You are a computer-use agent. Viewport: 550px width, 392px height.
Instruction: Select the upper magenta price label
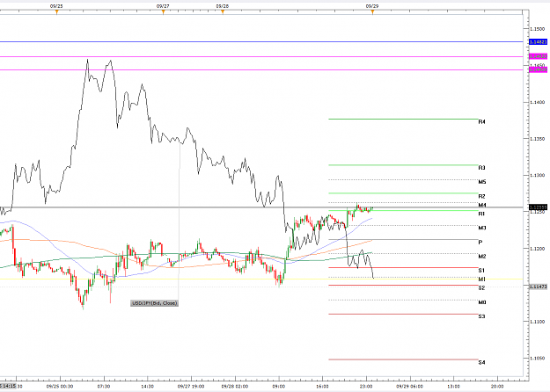coord(538,56)
